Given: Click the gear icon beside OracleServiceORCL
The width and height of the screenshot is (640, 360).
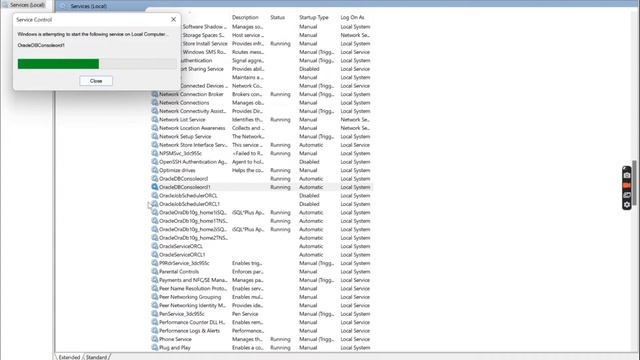Looking at the screenshot, I should coord(155,246).
